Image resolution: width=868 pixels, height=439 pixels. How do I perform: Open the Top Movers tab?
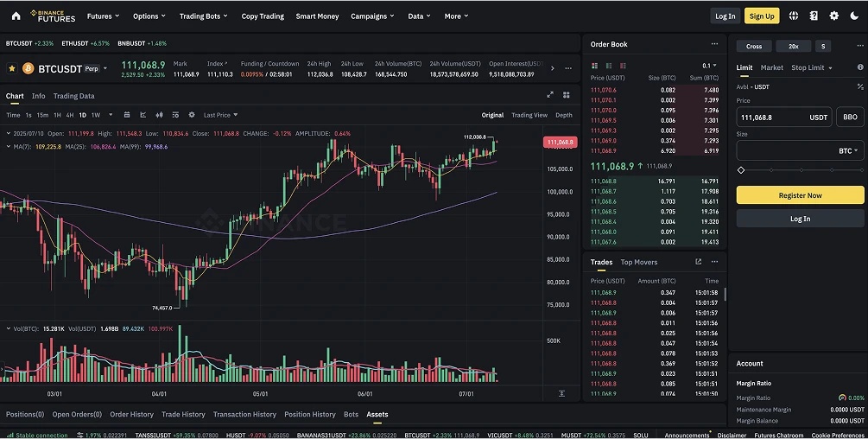(639, 262)
